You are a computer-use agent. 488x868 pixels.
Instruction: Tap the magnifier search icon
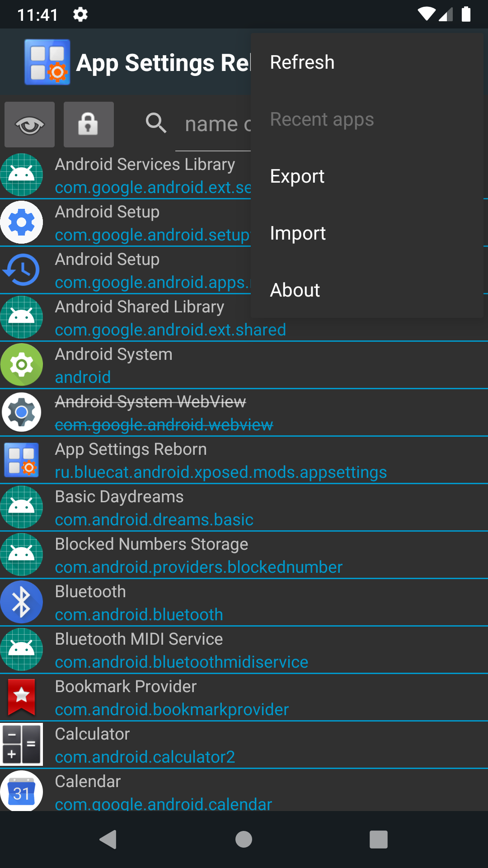tap(156, 123)
